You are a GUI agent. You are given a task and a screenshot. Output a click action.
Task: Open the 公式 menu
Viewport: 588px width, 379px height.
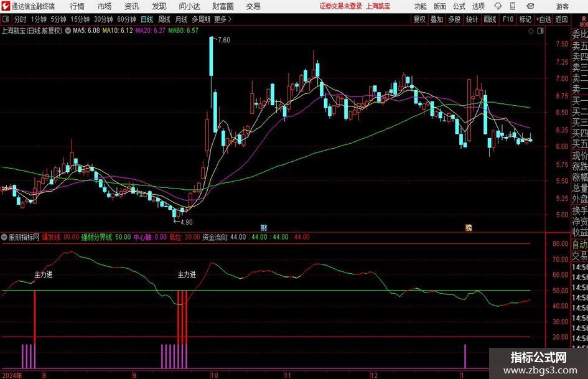(x=459, y=6)
